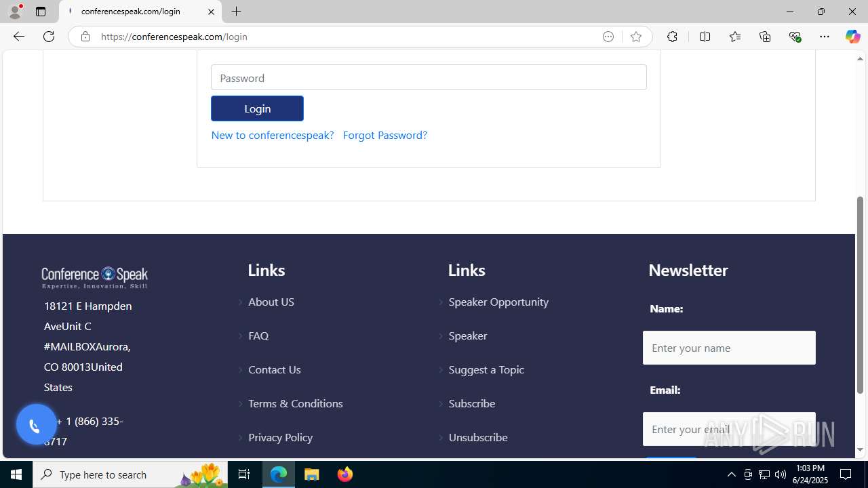Screen dimensions: 868x488
Task: Open the Terms & Conditions link
Action: tap(296, 403)
